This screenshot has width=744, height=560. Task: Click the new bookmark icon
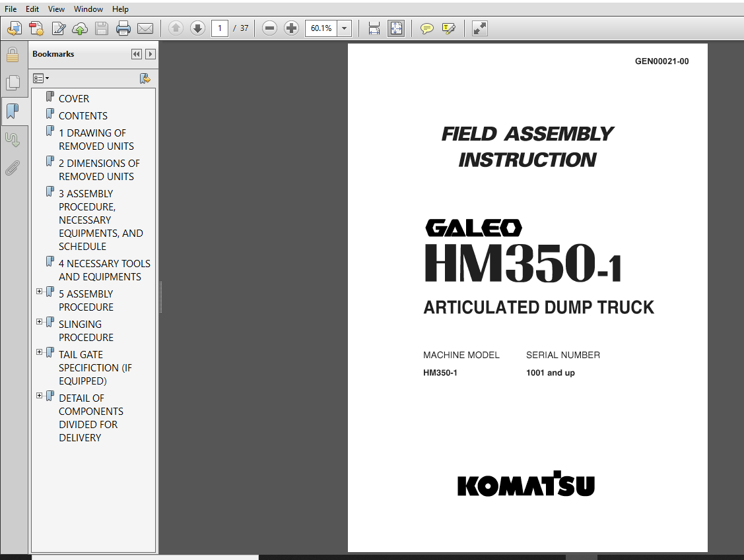tap(145, 78)
